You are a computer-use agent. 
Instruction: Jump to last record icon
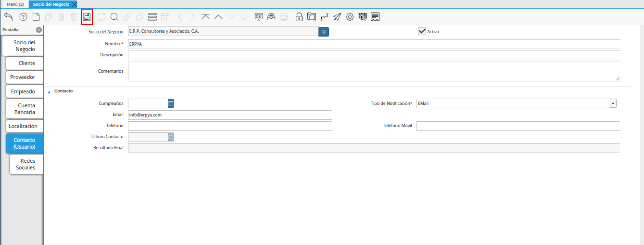(243, 17)
